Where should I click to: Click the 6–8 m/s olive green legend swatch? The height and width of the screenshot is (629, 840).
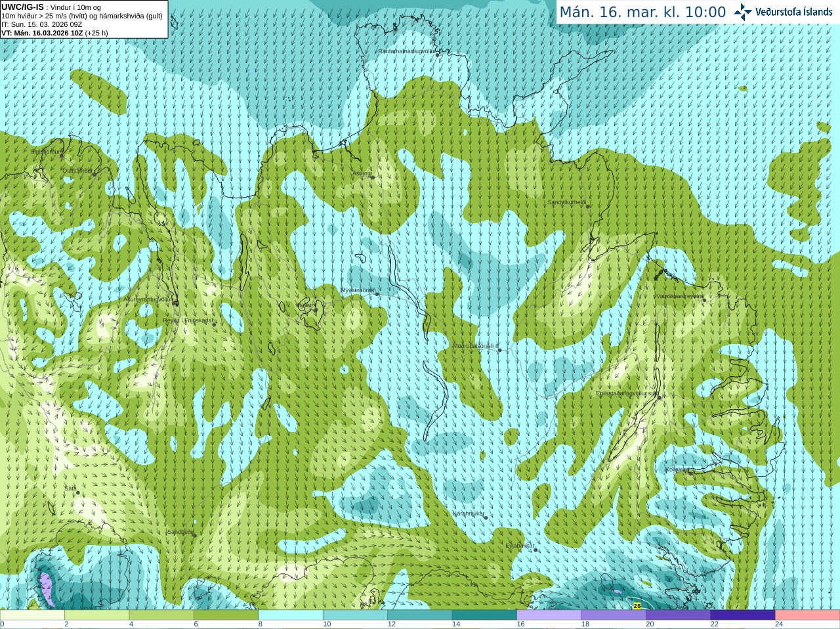(226, 615)
